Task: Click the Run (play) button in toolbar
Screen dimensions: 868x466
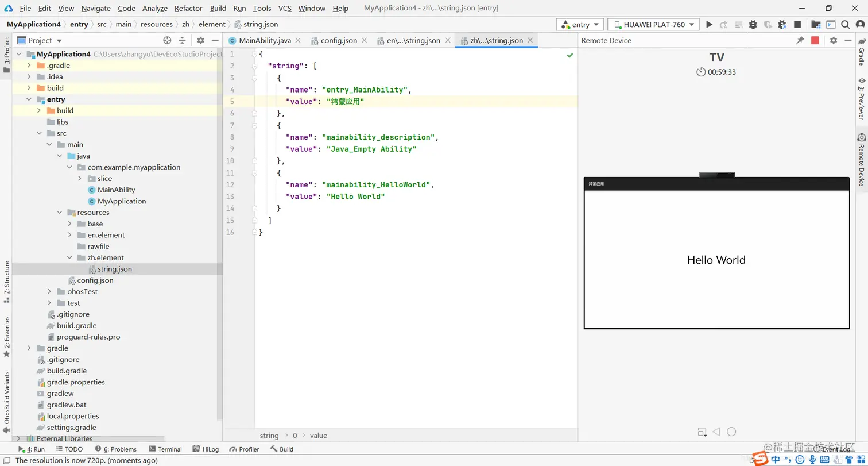Action: [x=709, y=25]
